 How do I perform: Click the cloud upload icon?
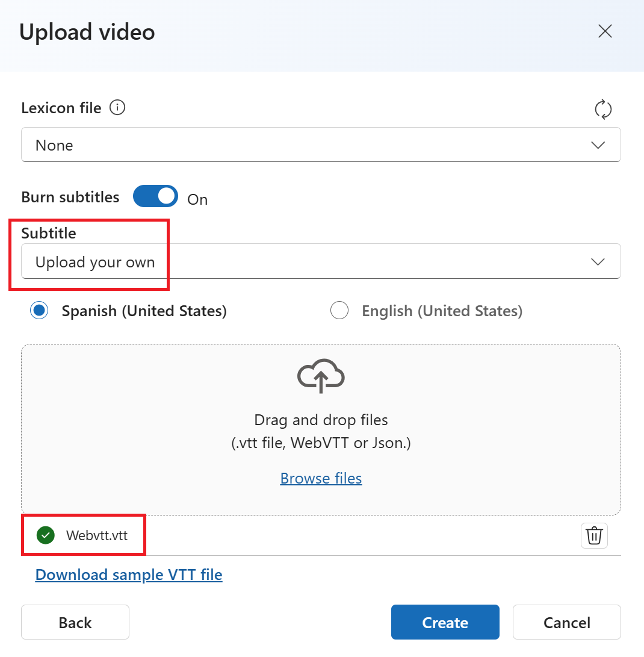click(321, 375)
